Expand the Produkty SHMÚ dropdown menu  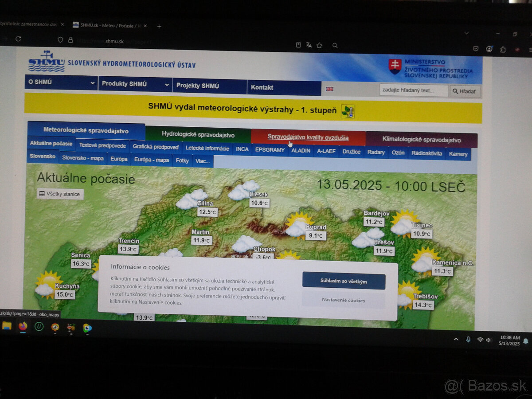pos(135,84)
